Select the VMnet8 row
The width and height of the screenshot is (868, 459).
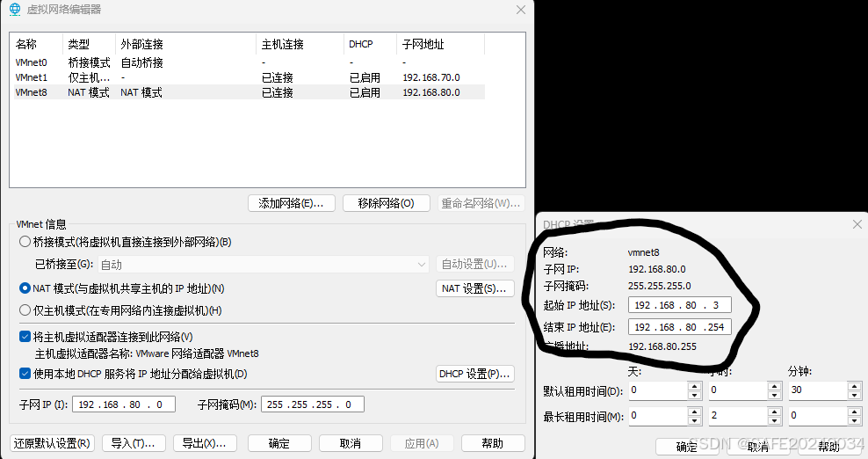click(250, 92)
